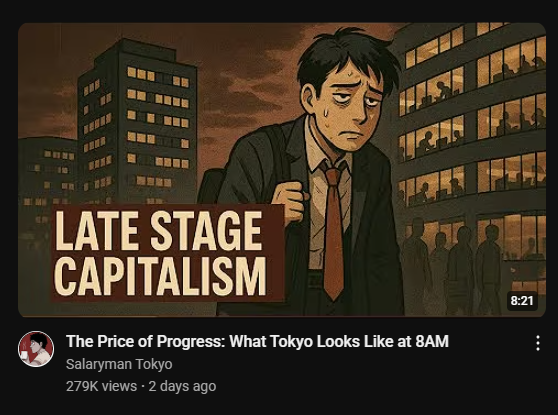
Task: Visit the Salaryman Tokyo channel name link
Action: click(x=119, y=364)
